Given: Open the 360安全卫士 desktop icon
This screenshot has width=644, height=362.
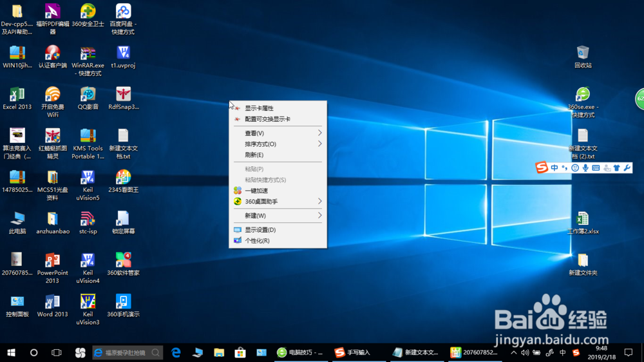Looking at the screenshot, I should [88, 15].
